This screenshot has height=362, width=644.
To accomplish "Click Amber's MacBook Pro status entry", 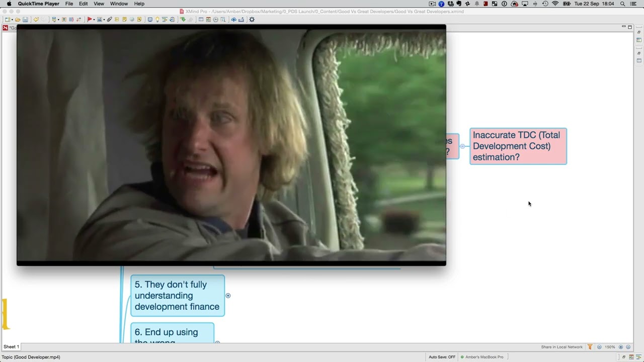I will [x=481, y=357].
